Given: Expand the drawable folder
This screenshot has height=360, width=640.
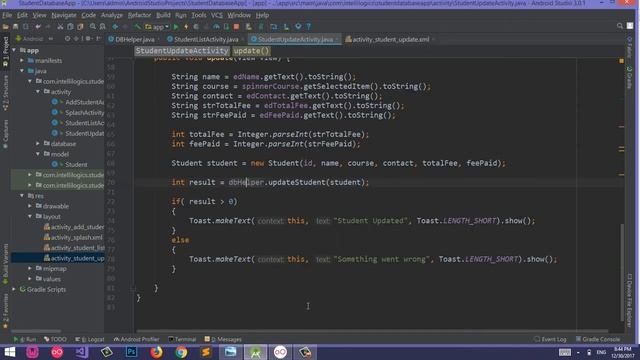Looking at the screenshot, I should [30, 206].
